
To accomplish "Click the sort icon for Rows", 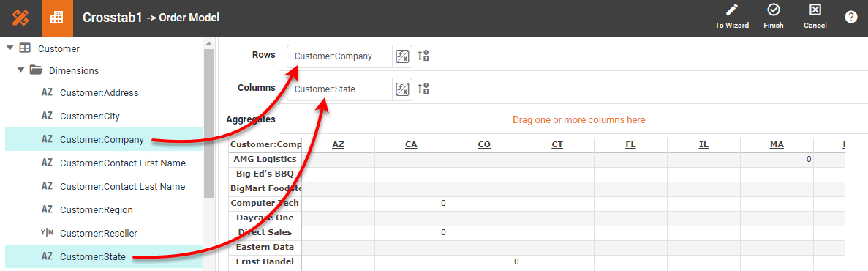I will pyautogui.click(x=423, y=56).
